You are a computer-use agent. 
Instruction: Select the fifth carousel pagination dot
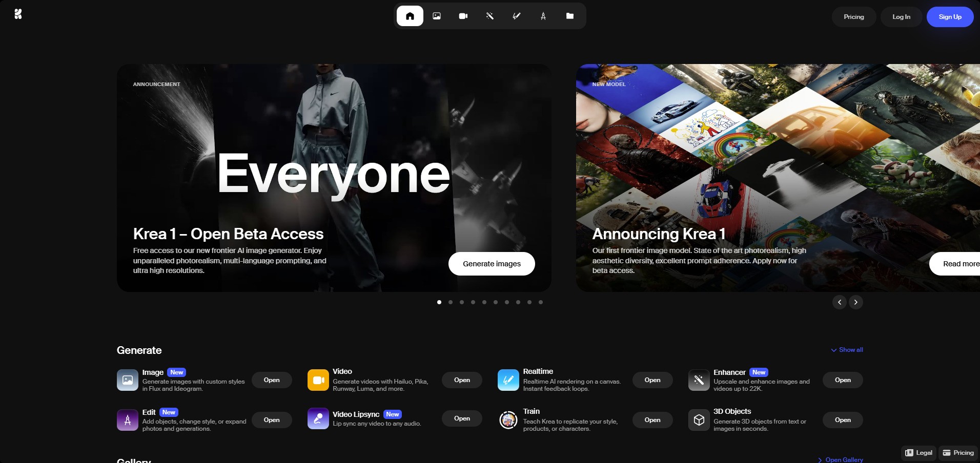(484, 302)
